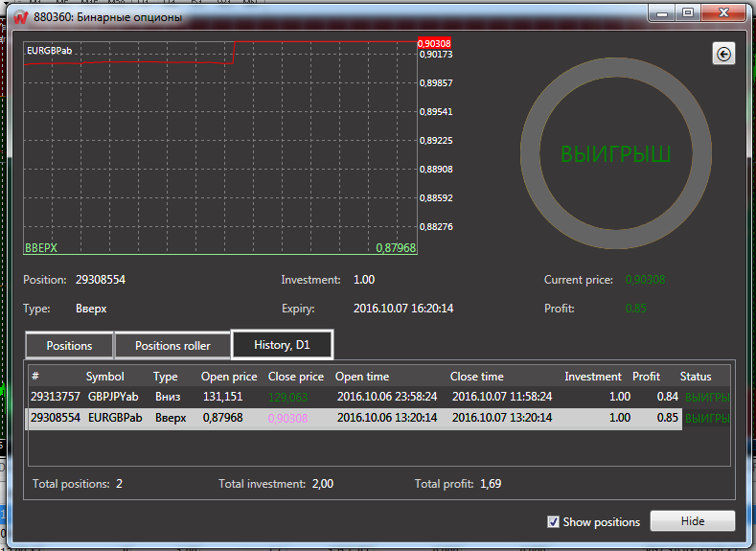Switch to the Positions tab

click(x=69, y=345)
